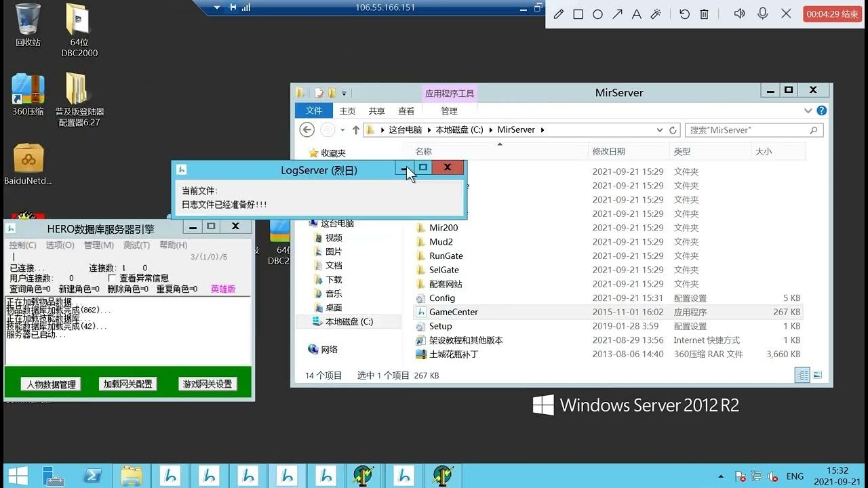The width and height of the screenshot is (868, 488).
Task: Click the 人物数据管理 button
Action: pos(51,384)
